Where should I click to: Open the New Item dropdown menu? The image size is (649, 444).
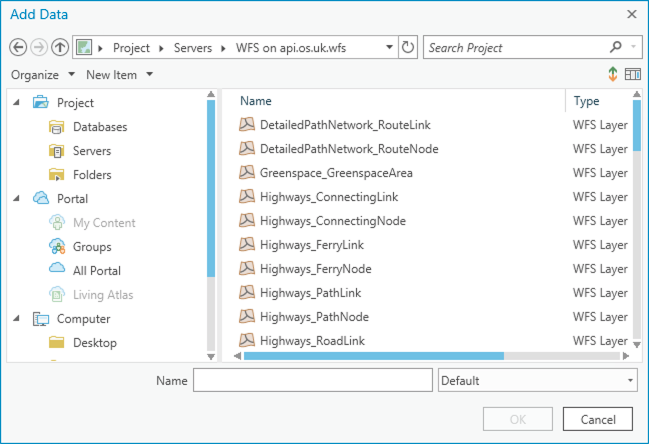point(119,75)
